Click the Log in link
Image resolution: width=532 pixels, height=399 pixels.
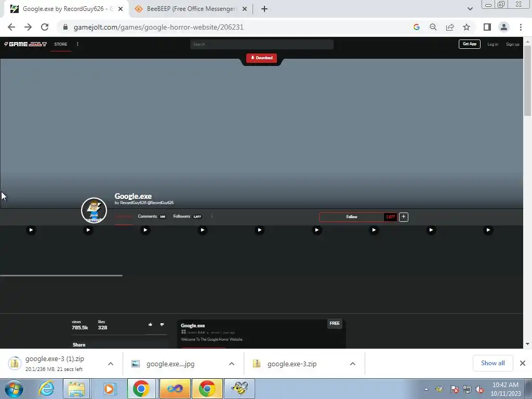pyautogui.click(x=493, y=44)
